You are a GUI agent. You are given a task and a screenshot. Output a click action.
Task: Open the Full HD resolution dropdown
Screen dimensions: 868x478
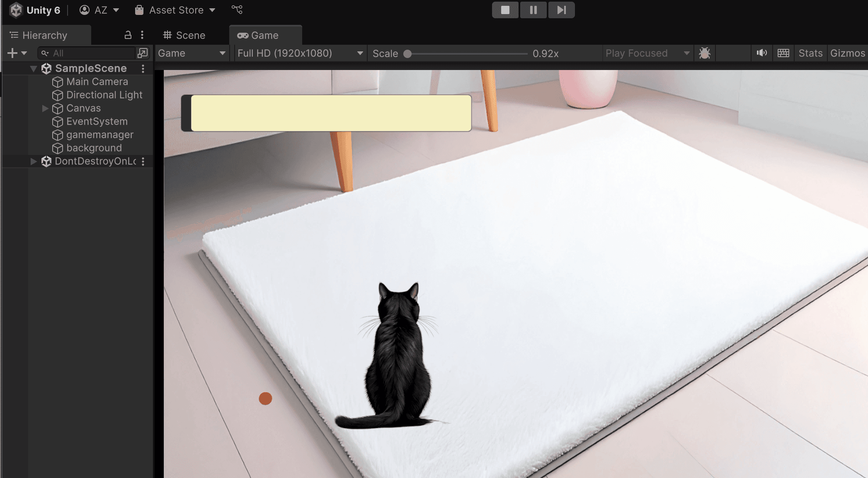[x=300, y=53]
